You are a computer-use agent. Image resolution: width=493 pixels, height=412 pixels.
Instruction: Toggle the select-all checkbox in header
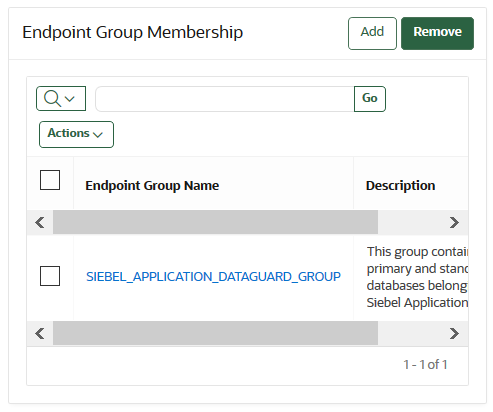tap(50, 180)
